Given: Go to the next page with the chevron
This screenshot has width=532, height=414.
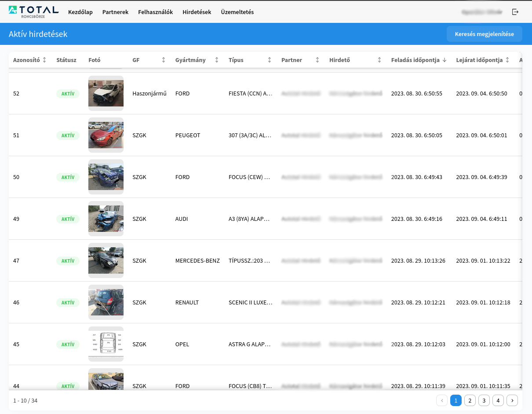Looking at the screenshot, I should click(512, 400).
